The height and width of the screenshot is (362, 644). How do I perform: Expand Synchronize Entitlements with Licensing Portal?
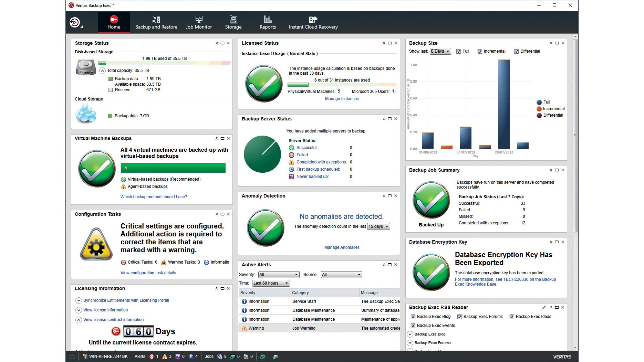click(79, 300)
